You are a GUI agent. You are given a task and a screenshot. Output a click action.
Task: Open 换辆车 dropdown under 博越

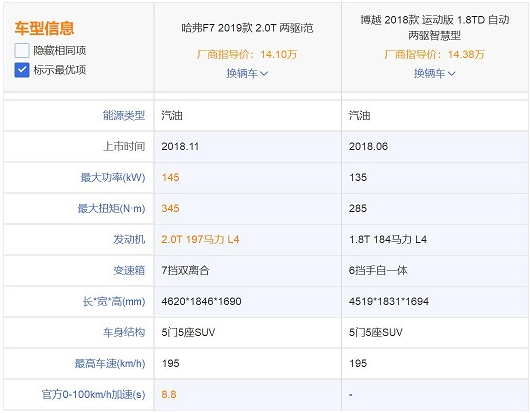[x=434, y=73]
